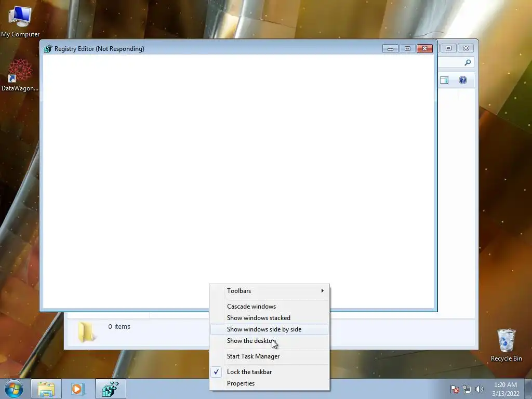Screen dimensions: 532x399
Task: Choose Show windows stacked
Action: (270, 318)
